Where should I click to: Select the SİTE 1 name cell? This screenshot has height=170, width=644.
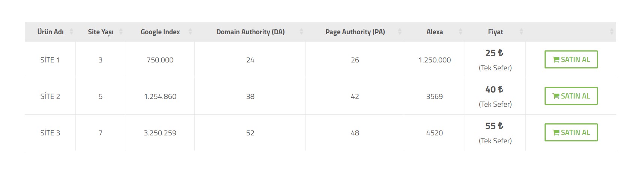tap(50, 60)
